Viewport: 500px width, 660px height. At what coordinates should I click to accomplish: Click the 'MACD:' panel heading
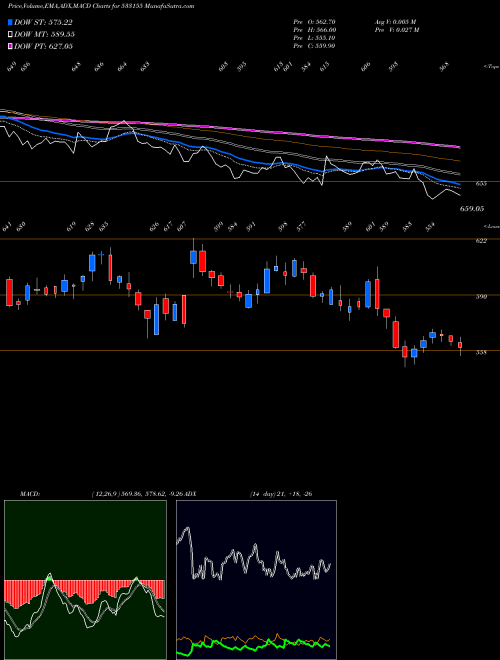click(x=30, y=494)
